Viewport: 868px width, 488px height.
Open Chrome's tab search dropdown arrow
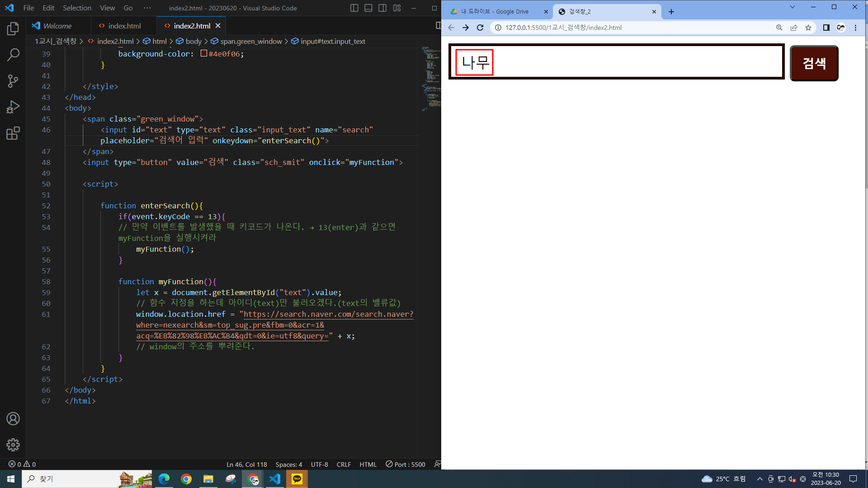click(x=792, y=7)
